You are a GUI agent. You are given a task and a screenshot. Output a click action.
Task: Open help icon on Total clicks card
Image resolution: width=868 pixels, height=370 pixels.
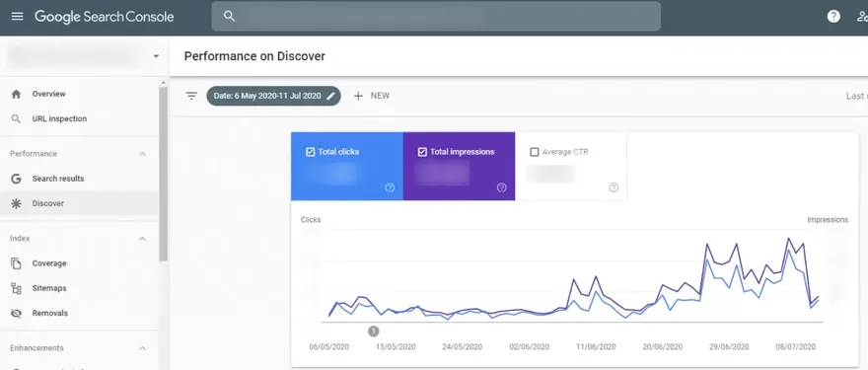pos(390,187)
